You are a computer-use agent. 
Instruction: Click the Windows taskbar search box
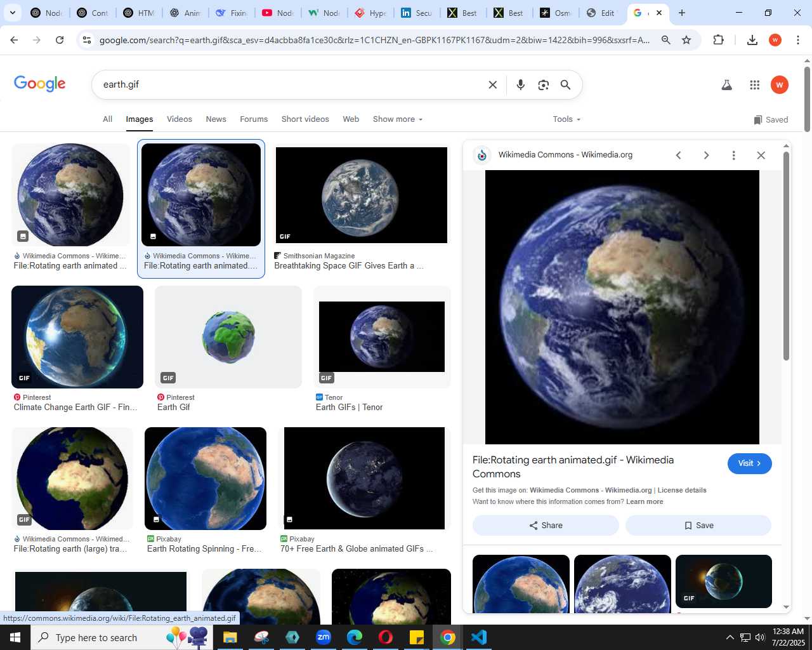click(121, 637)
